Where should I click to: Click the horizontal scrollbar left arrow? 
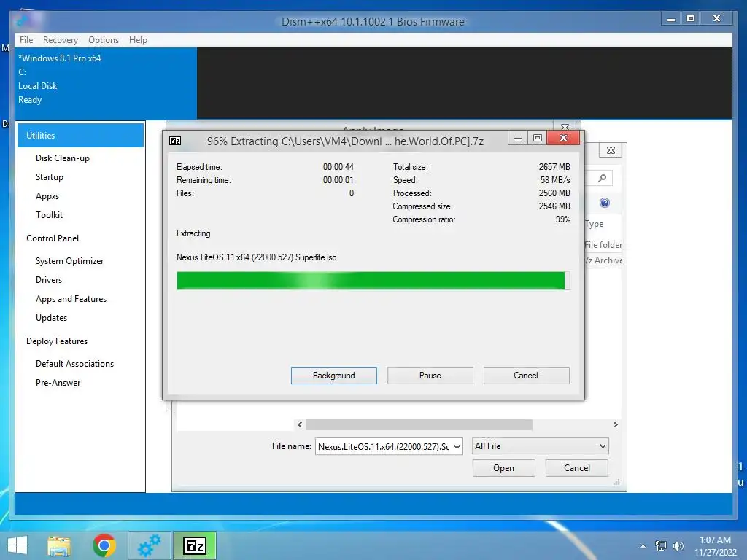click(x=300, y=425)
